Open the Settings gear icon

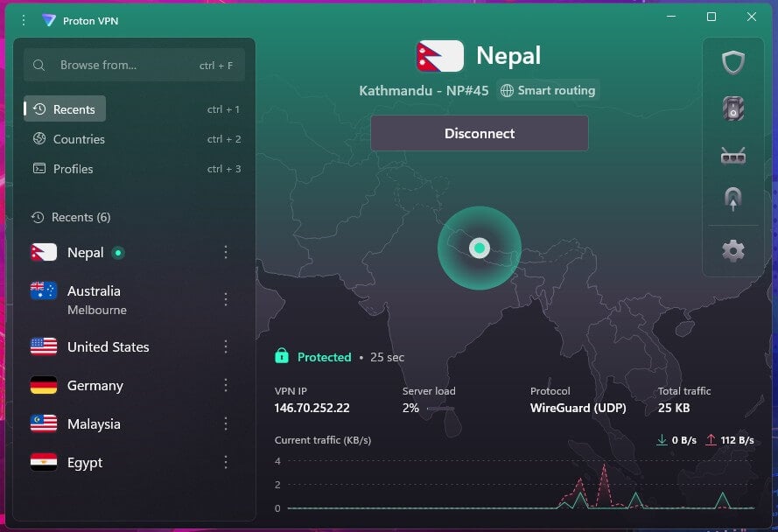732,251
